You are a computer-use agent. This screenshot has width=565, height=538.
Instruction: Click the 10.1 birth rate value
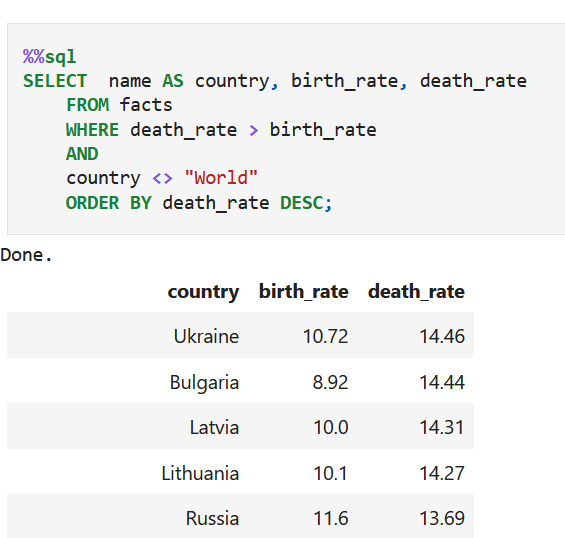[x=330, y=473]
